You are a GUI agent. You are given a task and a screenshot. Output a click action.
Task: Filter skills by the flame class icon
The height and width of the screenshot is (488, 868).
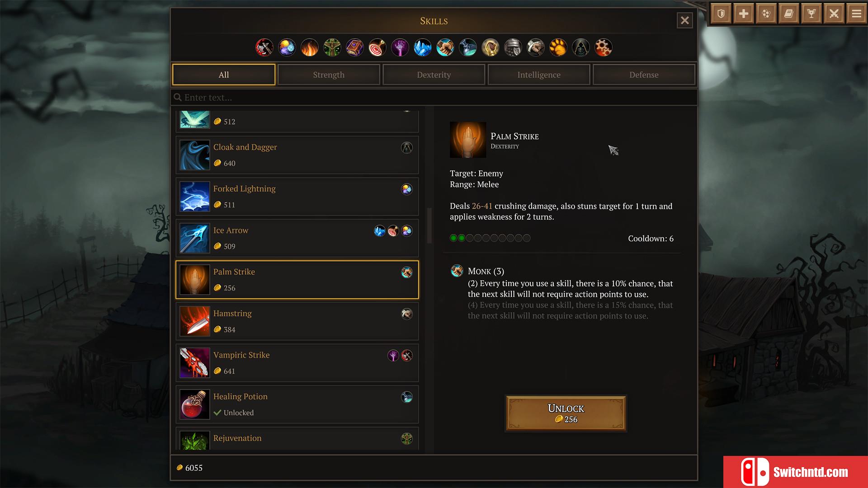(310, 47)
